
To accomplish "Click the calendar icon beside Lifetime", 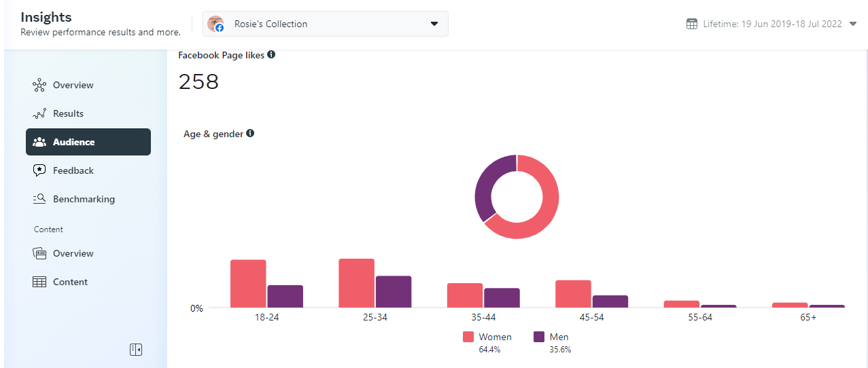I will tap(692, 24).
